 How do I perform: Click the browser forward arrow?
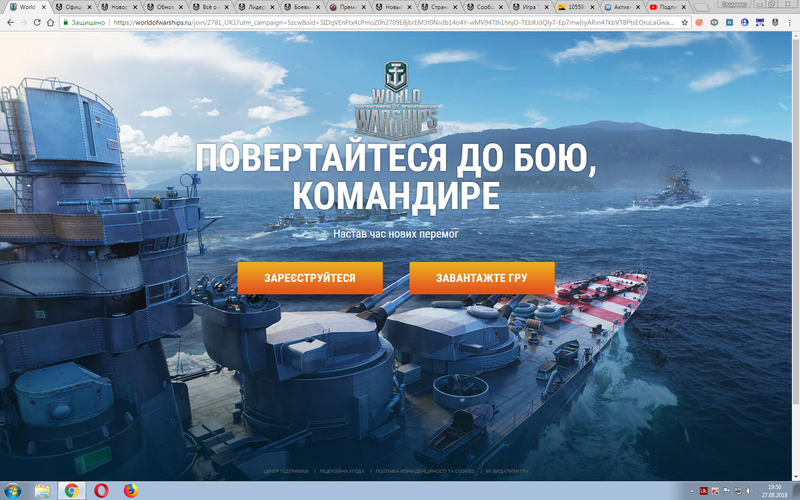[23, 22]
